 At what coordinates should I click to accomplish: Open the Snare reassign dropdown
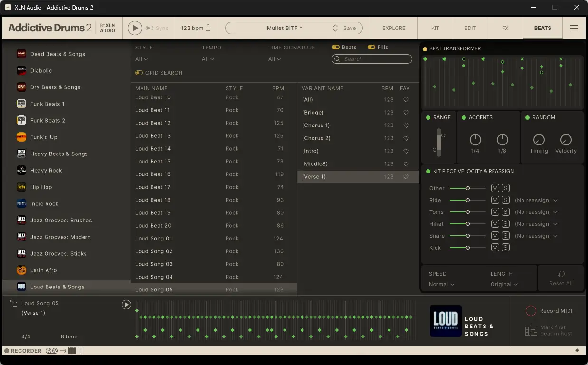pos(536,236)
